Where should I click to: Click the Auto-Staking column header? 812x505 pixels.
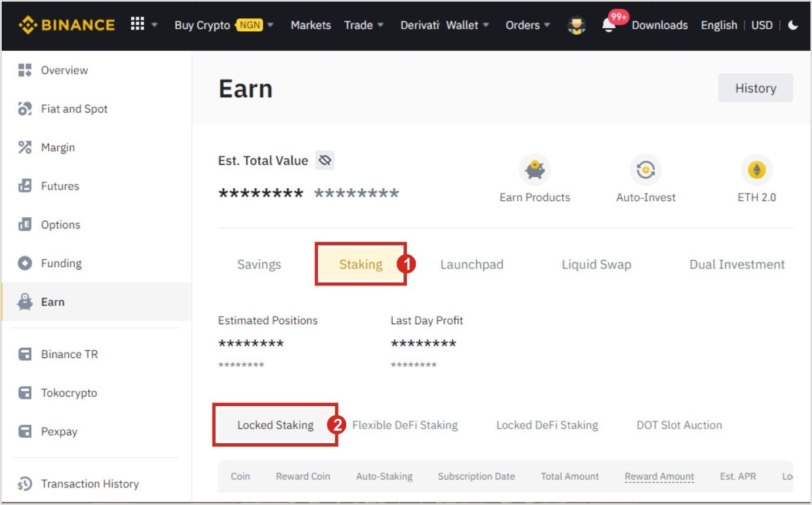click(x=385, y=476)
